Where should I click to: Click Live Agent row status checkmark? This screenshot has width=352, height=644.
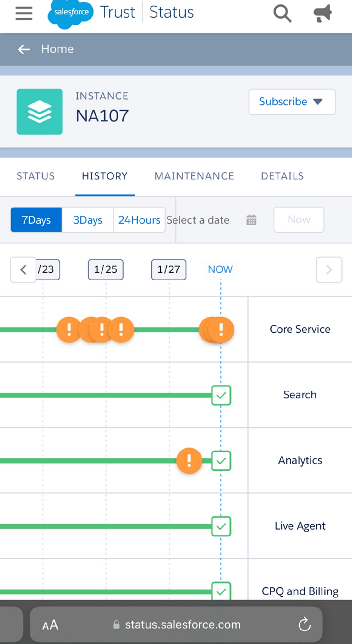coord(221,526)
